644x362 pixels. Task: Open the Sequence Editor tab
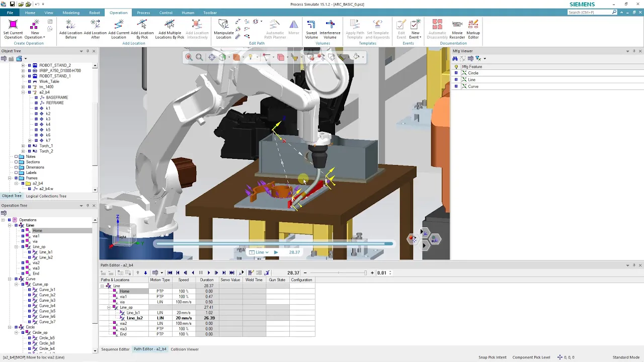(x=115, y=349)
